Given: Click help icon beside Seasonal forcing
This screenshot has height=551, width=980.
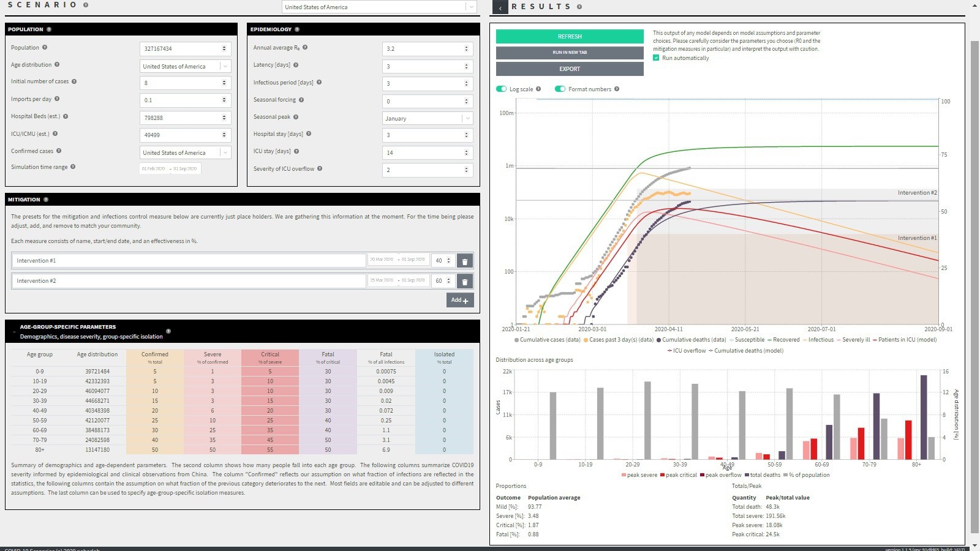Looking at the screenshot, I should coord(301,100).
